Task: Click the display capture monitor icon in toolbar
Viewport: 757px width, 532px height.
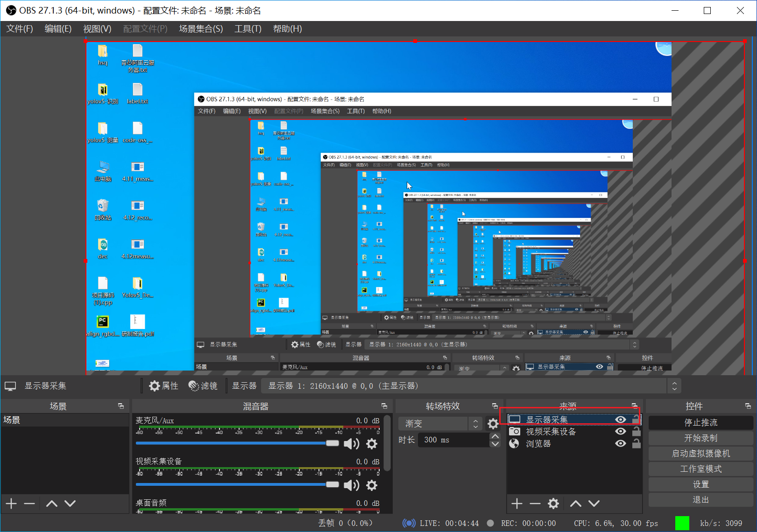Action: [x=10, y=386]
